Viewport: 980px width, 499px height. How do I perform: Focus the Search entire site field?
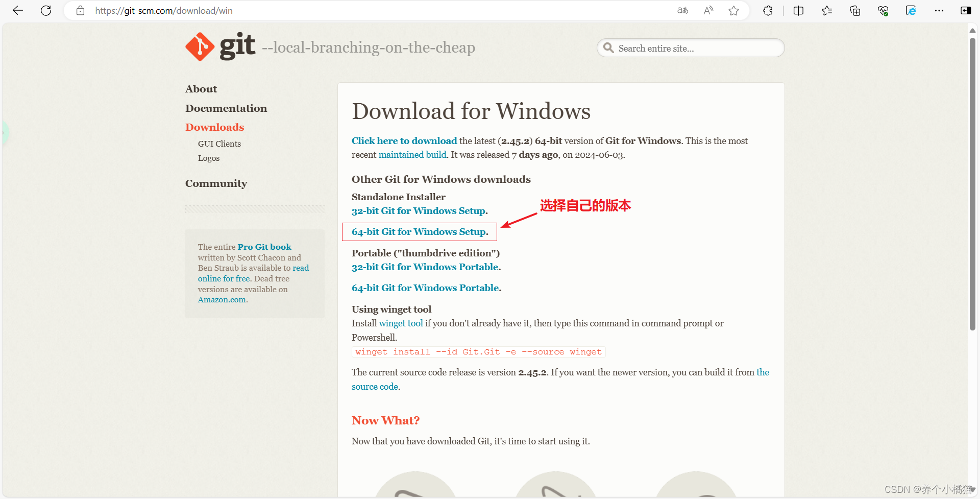pos(691,48)
